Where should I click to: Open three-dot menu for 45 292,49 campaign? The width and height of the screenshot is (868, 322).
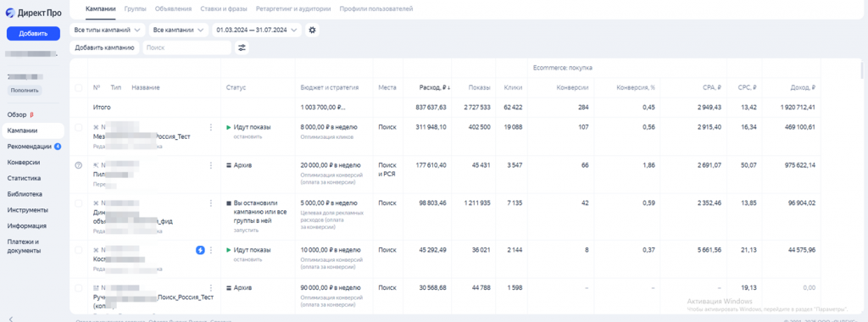(210, 250)
